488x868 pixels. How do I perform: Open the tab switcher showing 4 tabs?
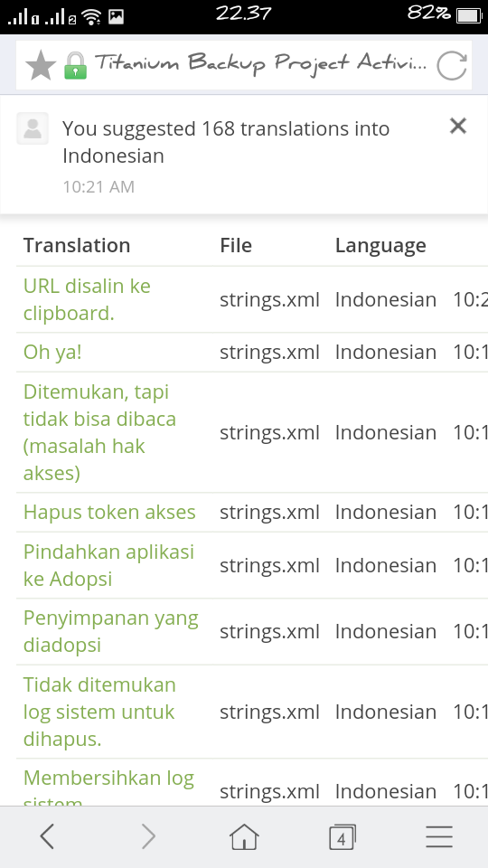coord(342,836)
